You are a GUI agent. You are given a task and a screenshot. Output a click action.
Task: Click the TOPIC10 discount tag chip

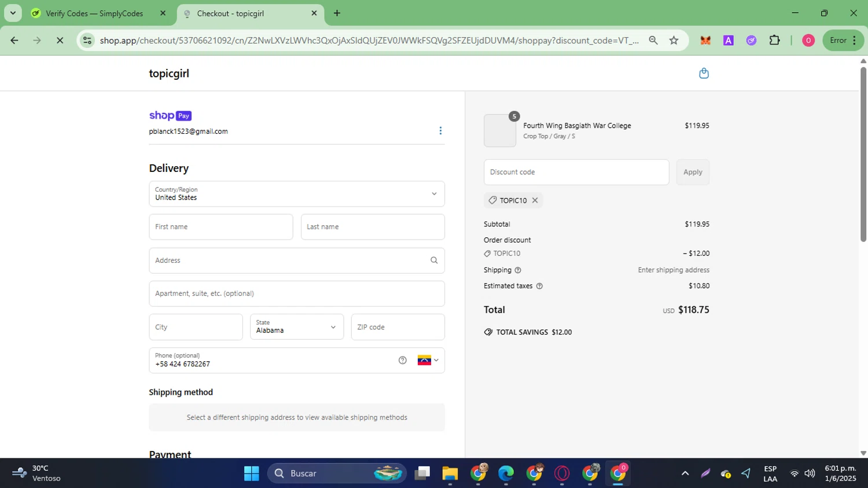point(514,200)
